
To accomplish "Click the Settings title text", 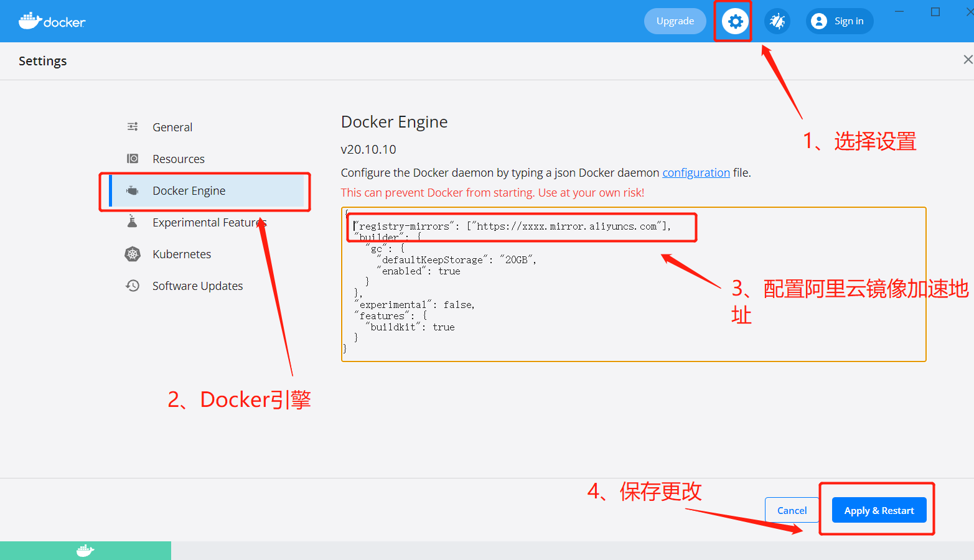I will click(42, 61).
